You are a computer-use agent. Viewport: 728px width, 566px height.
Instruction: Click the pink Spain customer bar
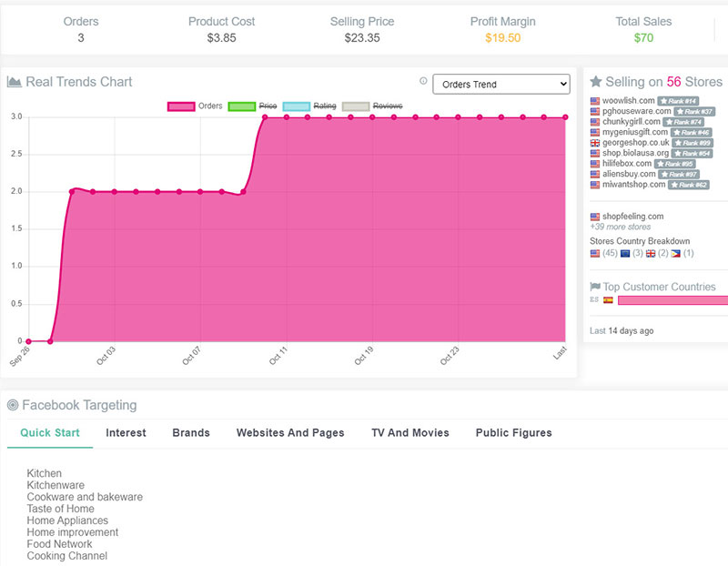(x=672, y=299)
